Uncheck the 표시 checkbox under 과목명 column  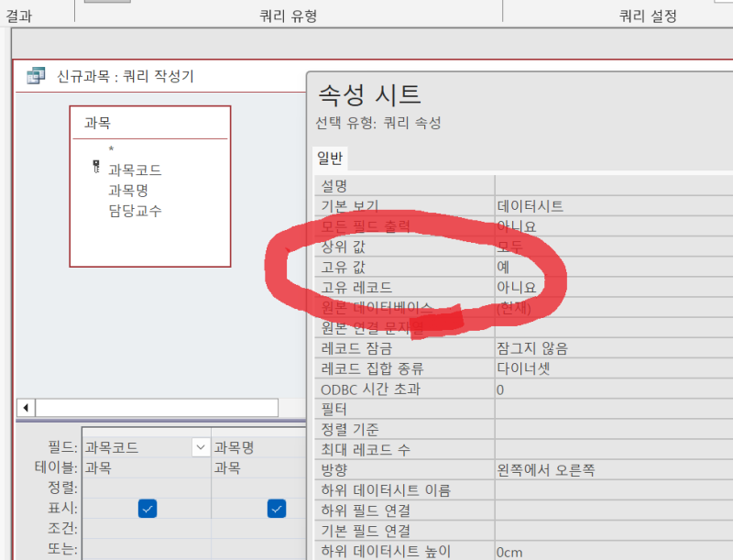tap(277, 509)
